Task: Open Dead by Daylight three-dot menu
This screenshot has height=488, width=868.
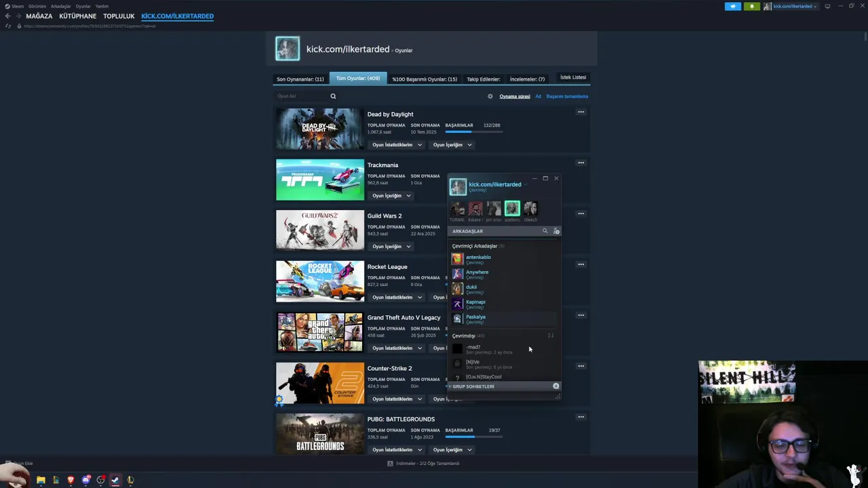Action: pyautogui.click(x=580, y=112)
